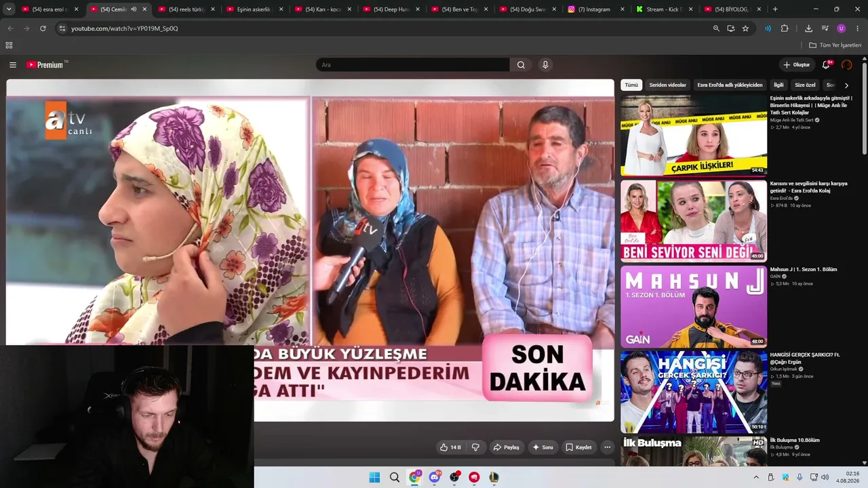868x488 pixels.
Task: Click the 'Paylaş' share button
Action: [507, 447]
